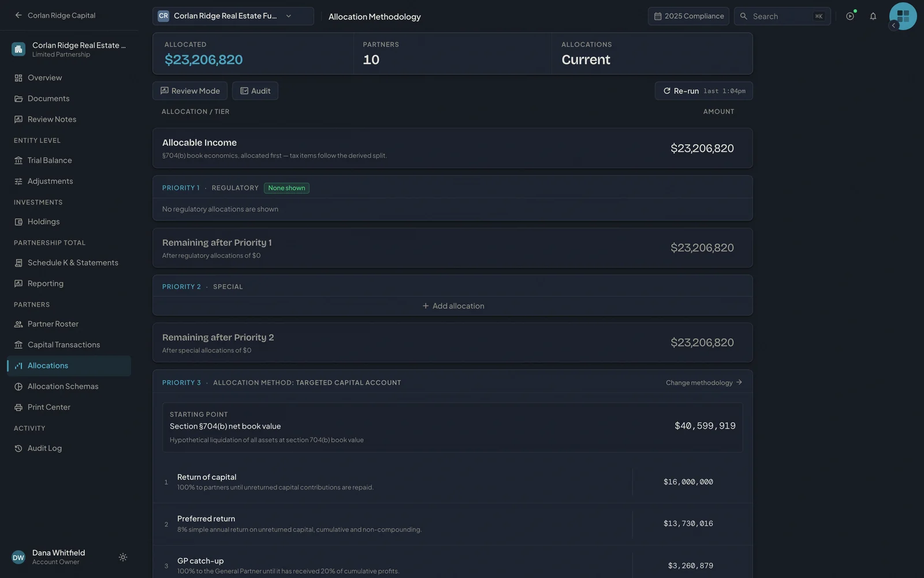The image size is (924, 578).
Task: Click the Audit Log history icon
Action: tap(18, 448)
